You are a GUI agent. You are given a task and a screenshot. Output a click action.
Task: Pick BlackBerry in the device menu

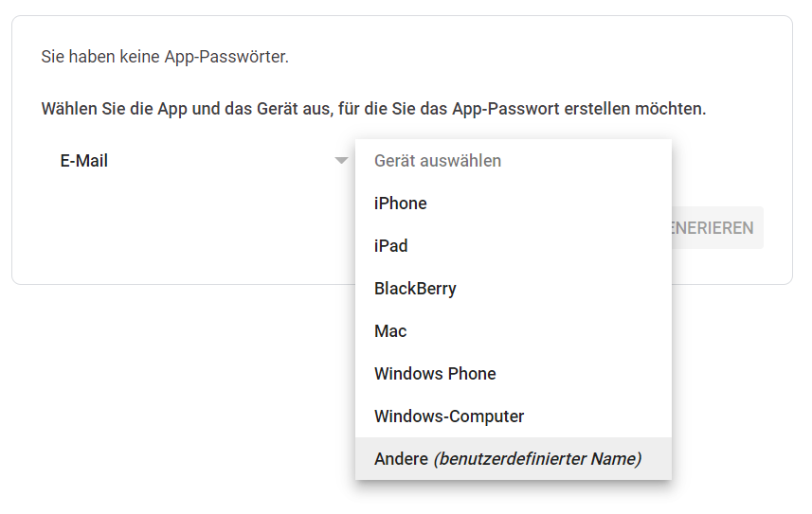tap(514, 289)
